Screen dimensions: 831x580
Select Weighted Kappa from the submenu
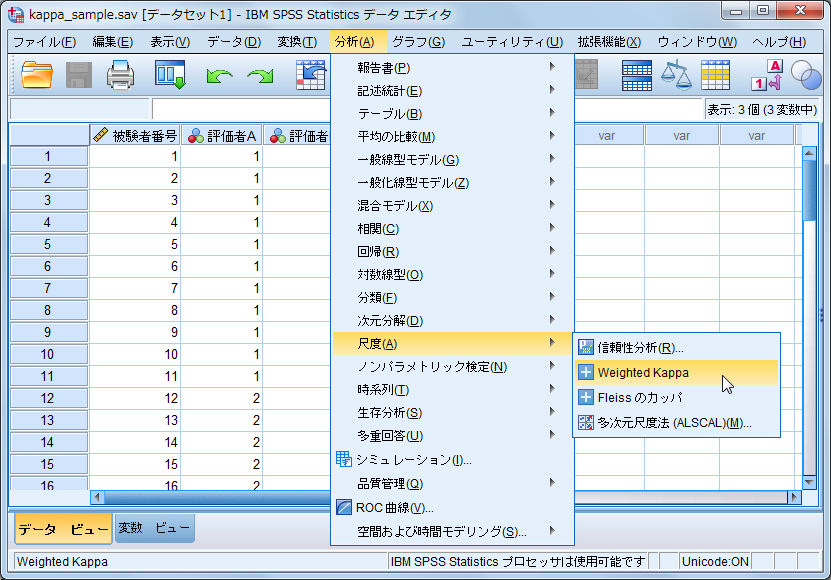[x=643, y=373]
